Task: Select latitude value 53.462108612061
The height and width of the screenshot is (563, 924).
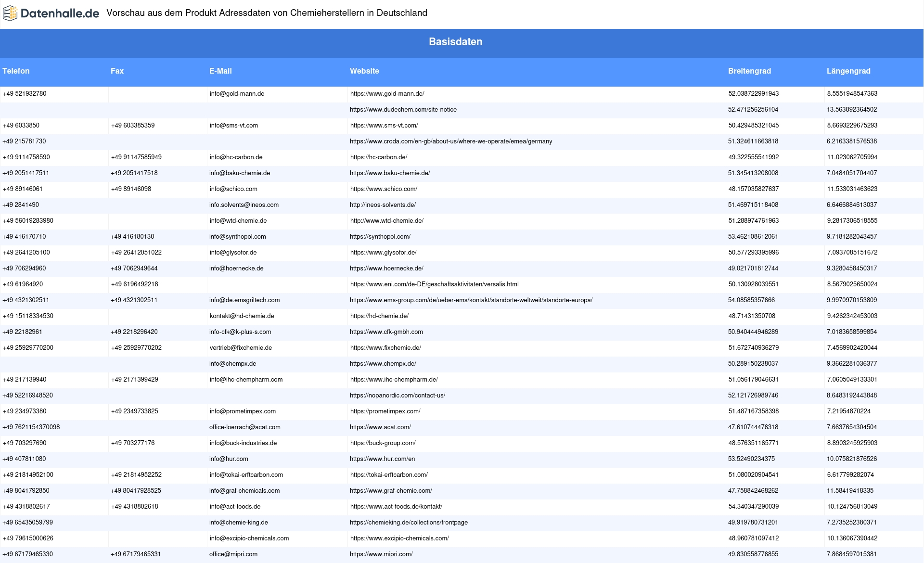Action: click(753, 237)
